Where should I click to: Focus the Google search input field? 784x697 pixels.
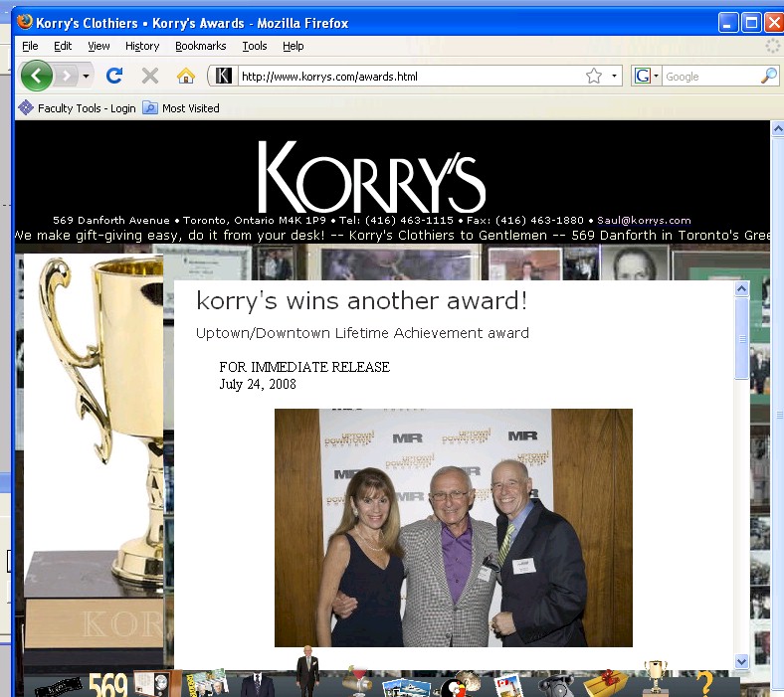click(x=711, y=77)
